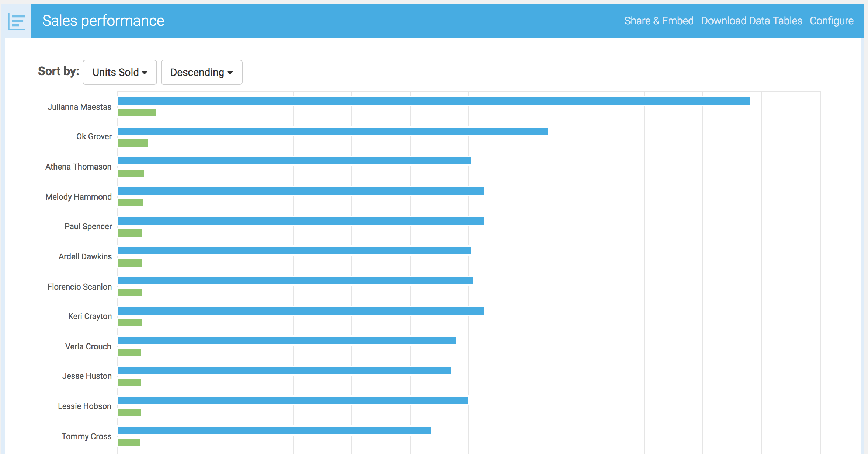
Task: Click the Share & Embed link
Action: [x=659, y=21]
